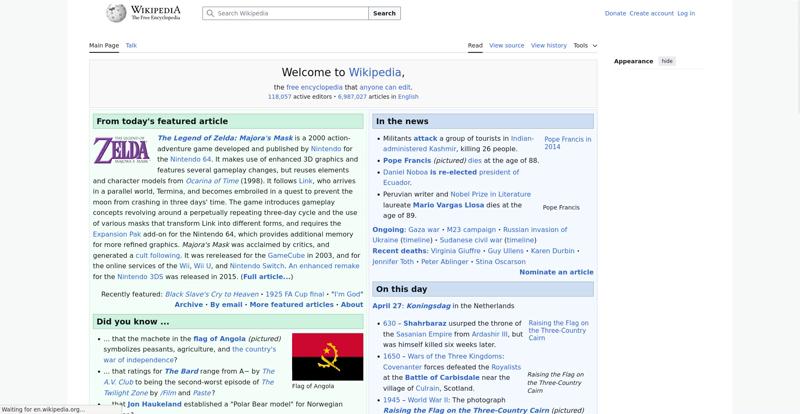Open the View source tab

(x=507, y=45)
